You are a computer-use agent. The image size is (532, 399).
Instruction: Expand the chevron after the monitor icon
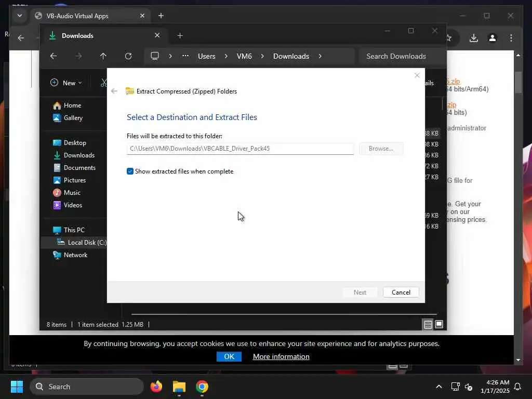point(170,56)
